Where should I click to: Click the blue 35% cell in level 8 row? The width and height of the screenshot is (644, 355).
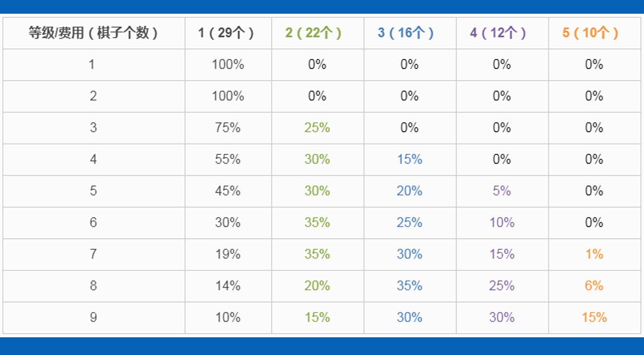coord(409,286)
